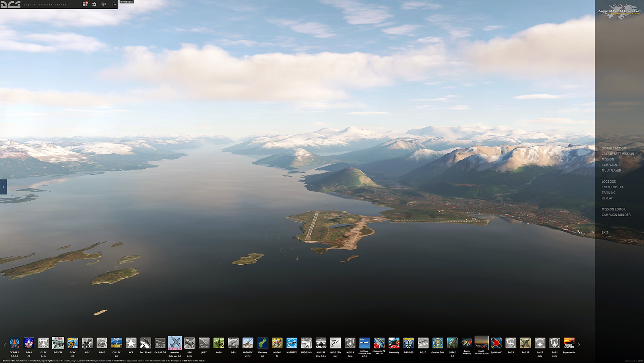Viewport: 644px width, 363px height.
Task: Pick the Fw 190 A-8 module icon
Action: [145, 343]
